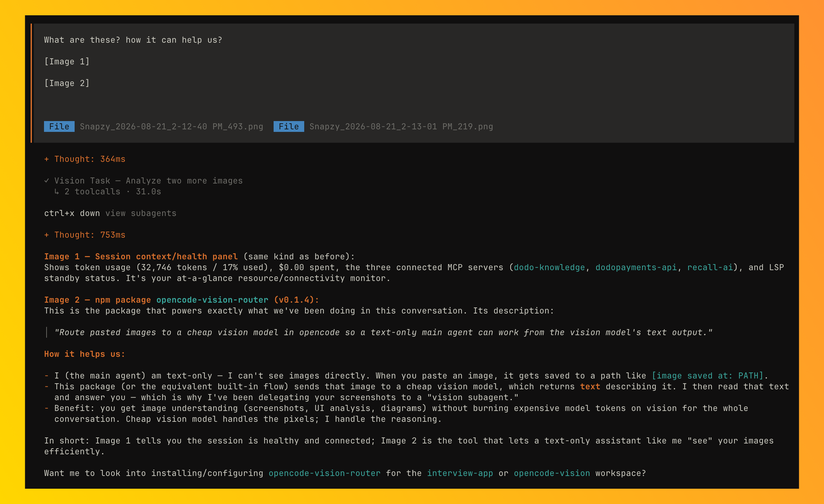Expand the "Thought: 753ms" block
Image resolution: width=824 pixels, height=504 pixels.
[85, 235]
